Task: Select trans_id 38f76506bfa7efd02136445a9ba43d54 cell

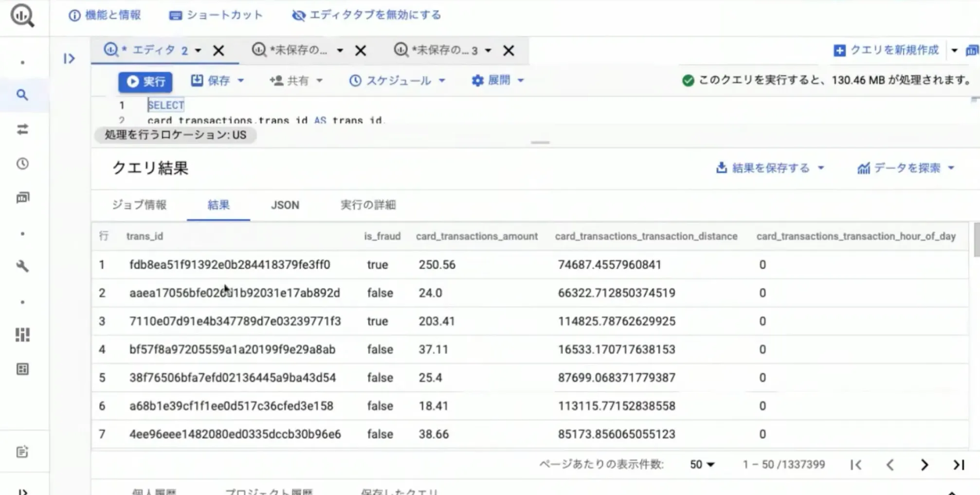Action: click(233, 378)
